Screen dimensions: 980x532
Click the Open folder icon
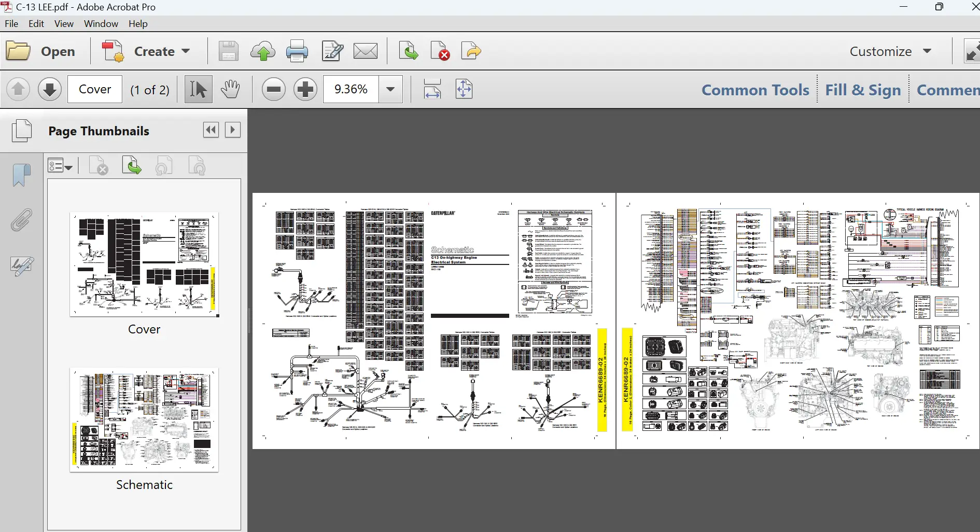[19, 51]
